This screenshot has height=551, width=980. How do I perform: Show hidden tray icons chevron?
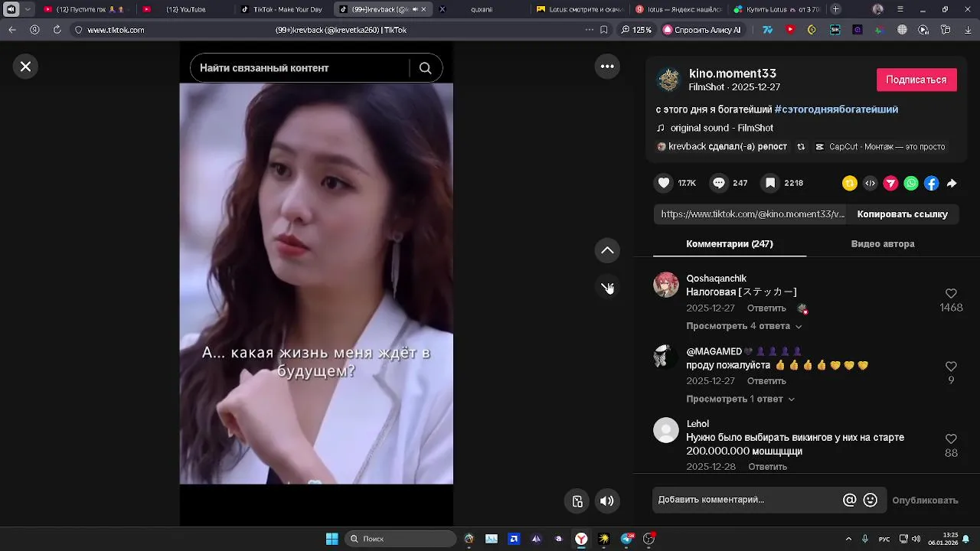(x=848, y=539)
